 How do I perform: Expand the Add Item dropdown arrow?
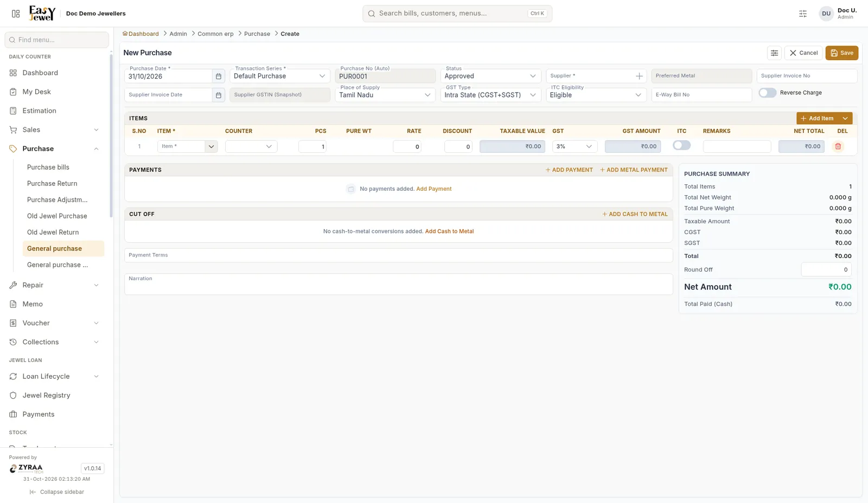tap(845, 118)
